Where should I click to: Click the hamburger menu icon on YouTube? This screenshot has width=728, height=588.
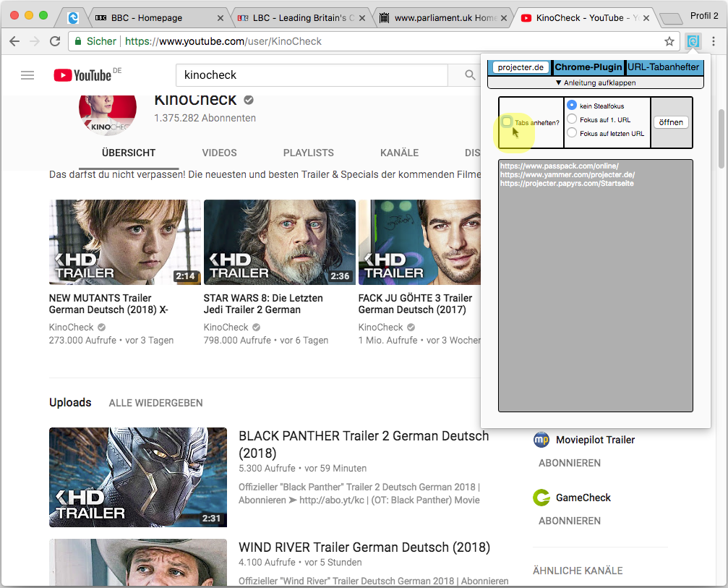[x=27, y=75]
